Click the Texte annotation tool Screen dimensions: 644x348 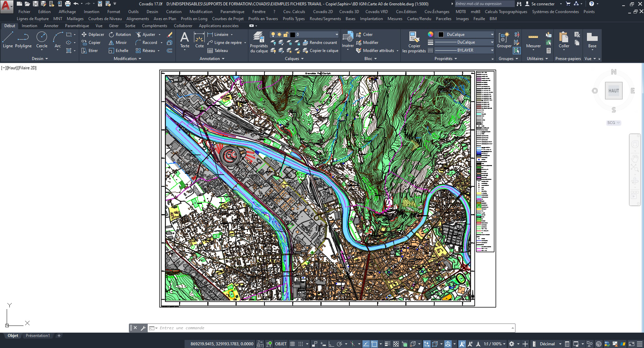click(x=185, y=40)
